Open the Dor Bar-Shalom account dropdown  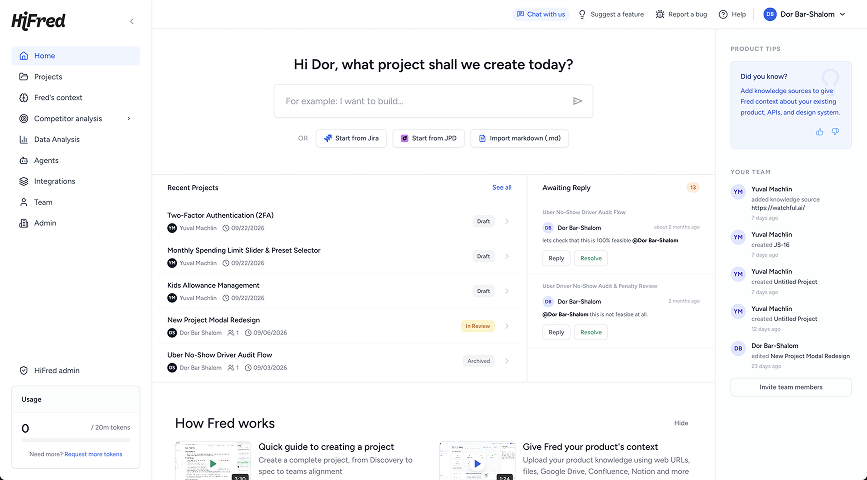[805, 14]
